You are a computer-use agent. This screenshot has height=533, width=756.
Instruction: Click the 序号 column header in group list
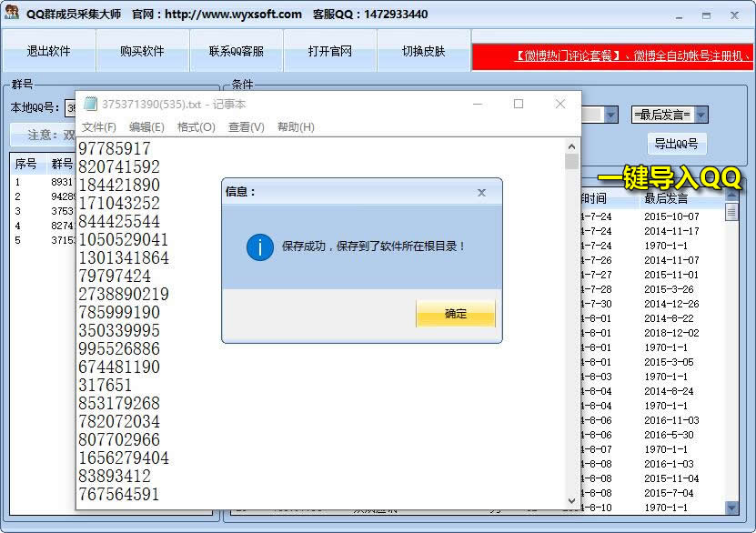point(25,164)
